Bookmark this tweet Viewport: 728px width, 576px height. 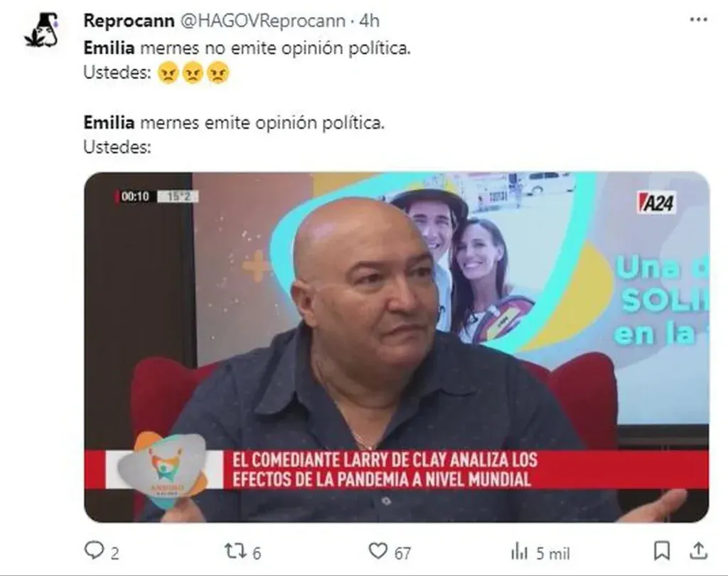[x=662, y=551]
